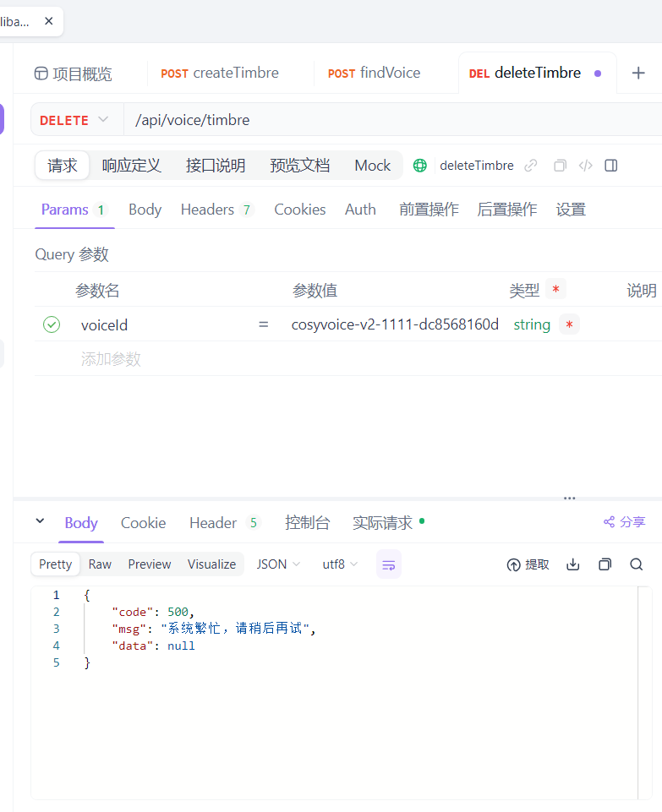The width and height of the screenshot is (662, 812).
Task: Open the 设置 settings tab
Action: [571, 210]
